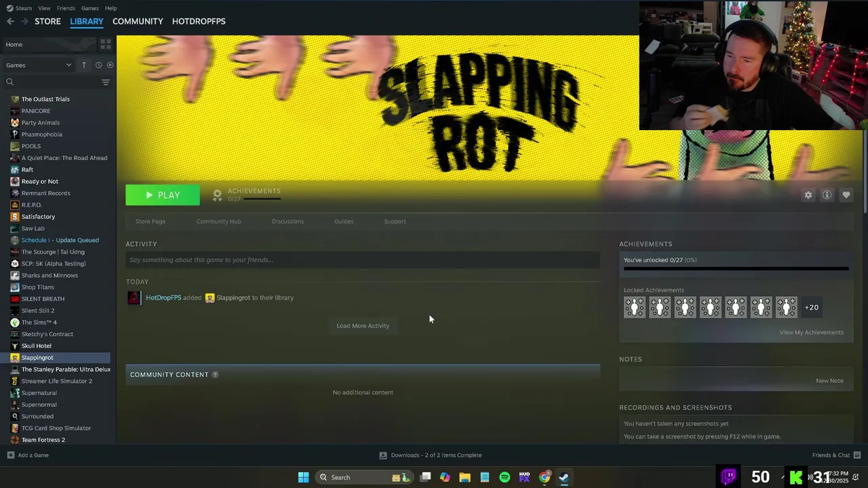Open the Community Content help icon
This screenshot has width=868, height=488.
click(215, 375)
